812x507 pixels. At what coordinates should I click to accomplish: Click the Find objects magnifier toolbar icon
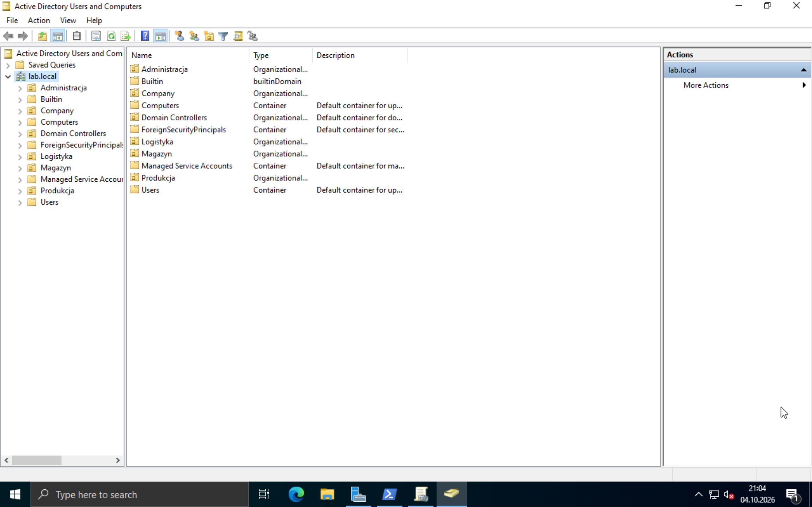click(238, 36)
